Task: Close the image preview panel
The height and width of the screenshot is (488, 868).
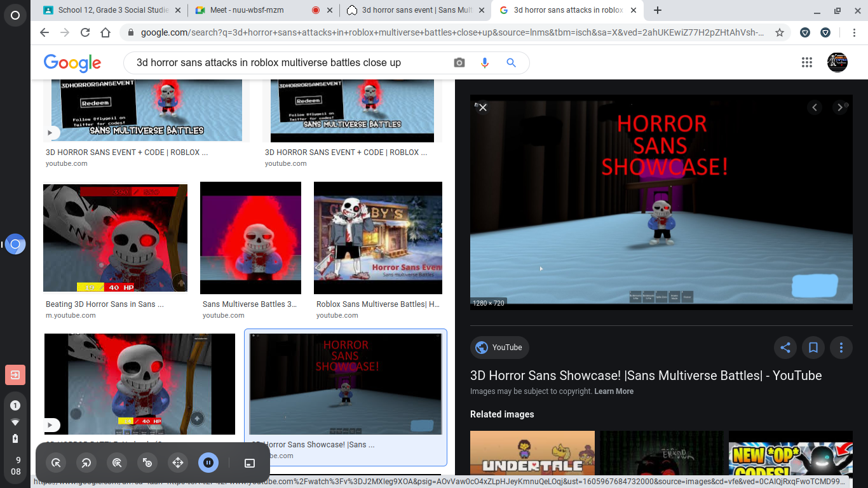Action: (x=483, y=107)
